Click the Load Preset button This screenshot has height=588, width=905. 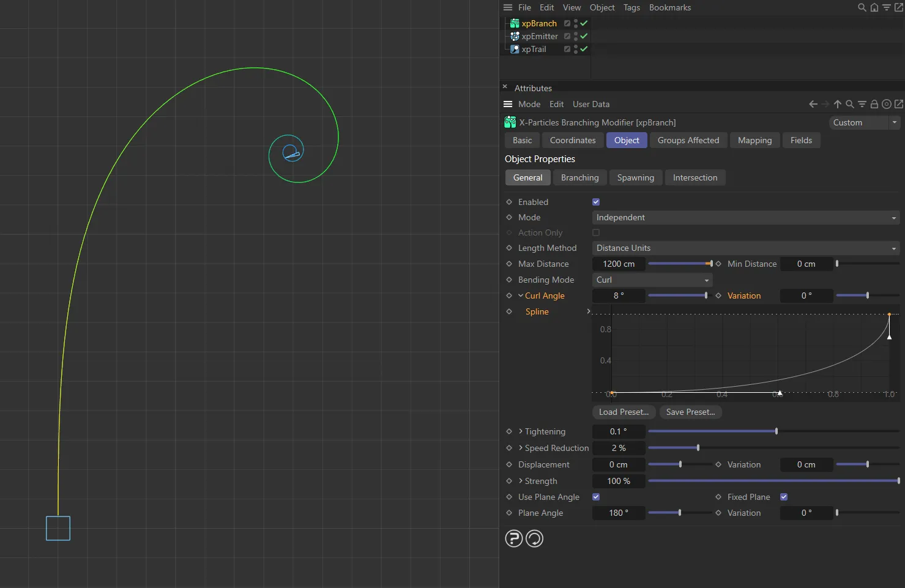pos(624,412)
